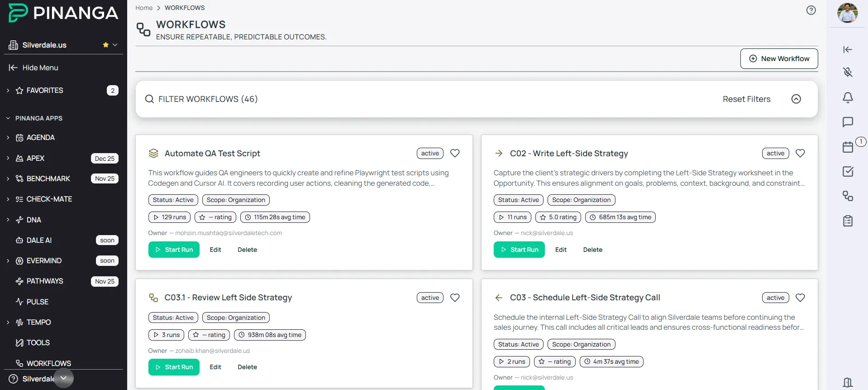Viewport: 868px width, 390px height.
Task: Open workflows icon in right rail
Action: pos(848,196)
